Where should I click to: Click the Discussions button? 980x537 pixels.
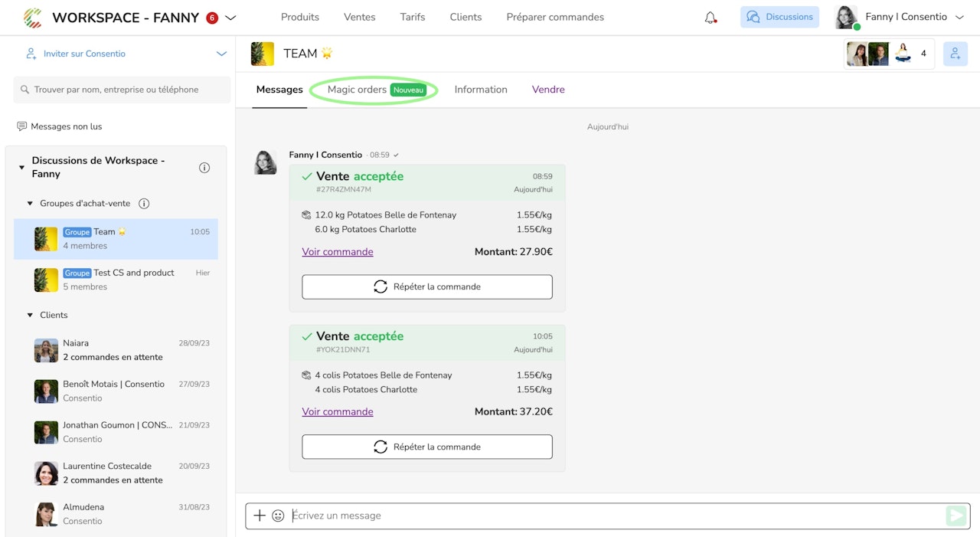(x=779, y=17)
